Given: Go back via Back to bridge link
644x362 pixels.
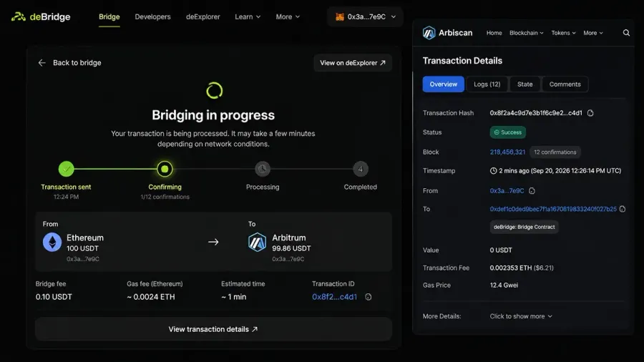Looking at the screenshot, I should click(77, 63).
